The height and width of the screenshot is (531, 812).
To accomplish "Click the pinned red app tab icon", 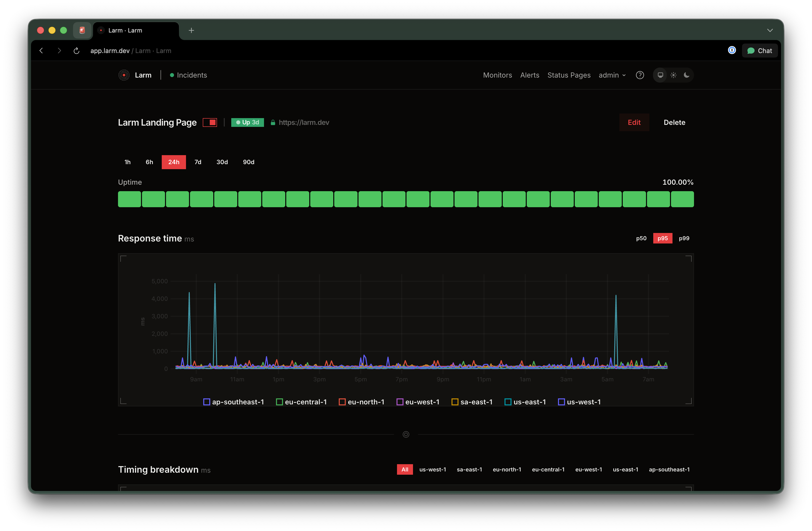I will pos(82,30).
